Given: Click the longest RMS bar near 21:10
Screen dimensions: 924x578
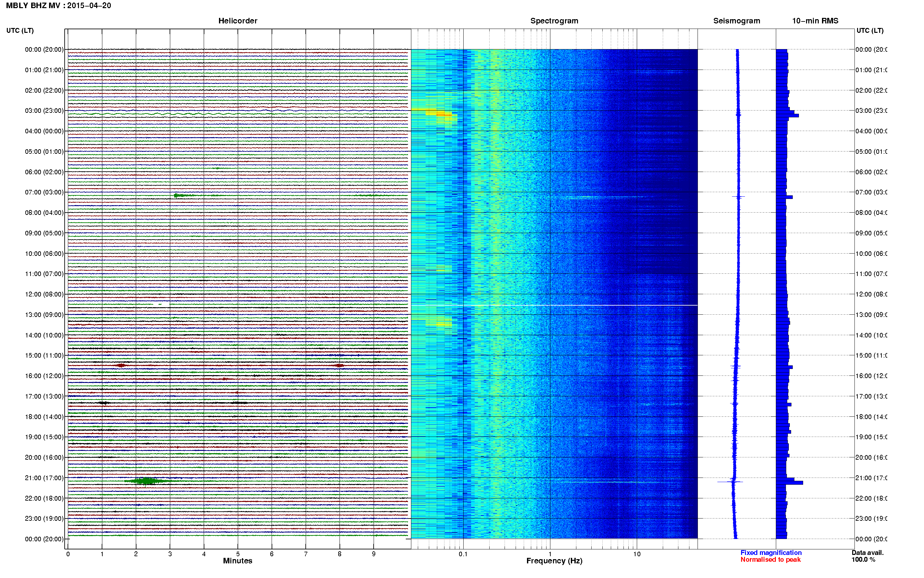Looking at the screenshot, I should click(x=789, y=483).
